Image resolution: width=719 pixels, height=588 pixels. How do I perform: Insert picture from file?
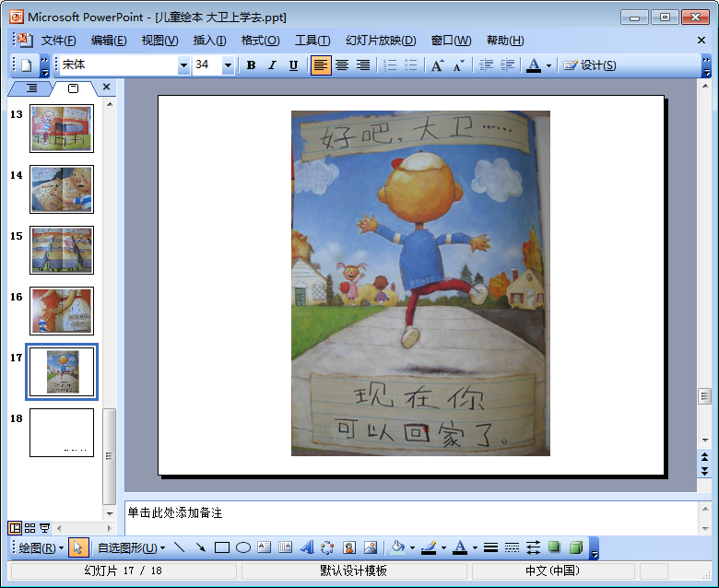tap(371, 547)
